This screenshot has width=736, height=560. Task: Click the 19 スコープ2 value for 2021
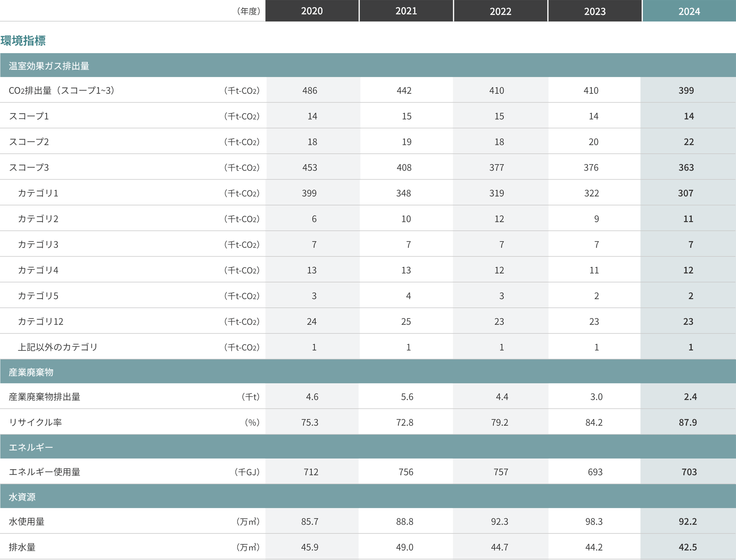click(407, 142)
